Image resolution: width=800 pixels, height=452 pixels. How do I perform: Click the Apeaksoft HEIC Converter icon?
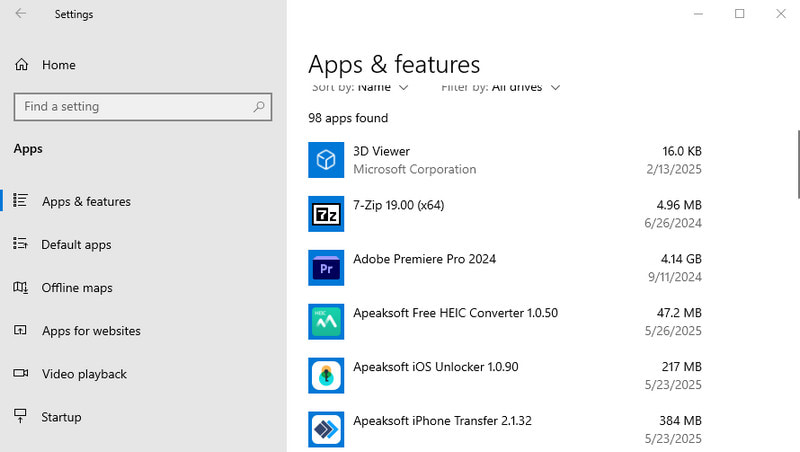[326, 322]
